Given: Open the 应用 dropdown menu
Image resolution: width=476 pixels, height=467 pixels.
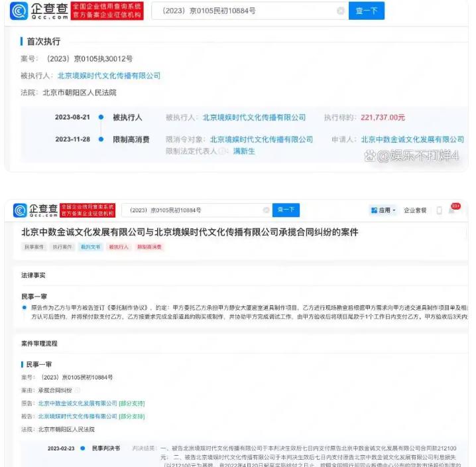Looking at the screenshot, I should [383, 210].
